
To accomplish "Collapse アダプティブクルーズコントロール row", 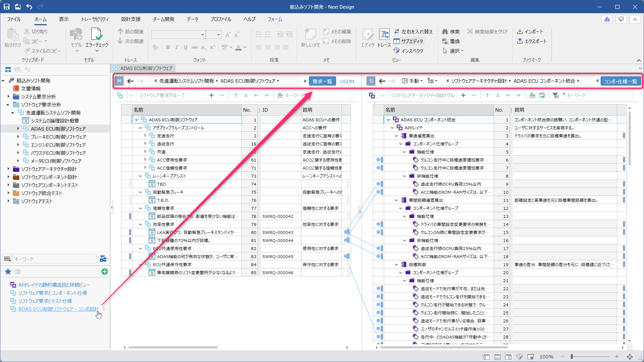I will tap(140, 128).
